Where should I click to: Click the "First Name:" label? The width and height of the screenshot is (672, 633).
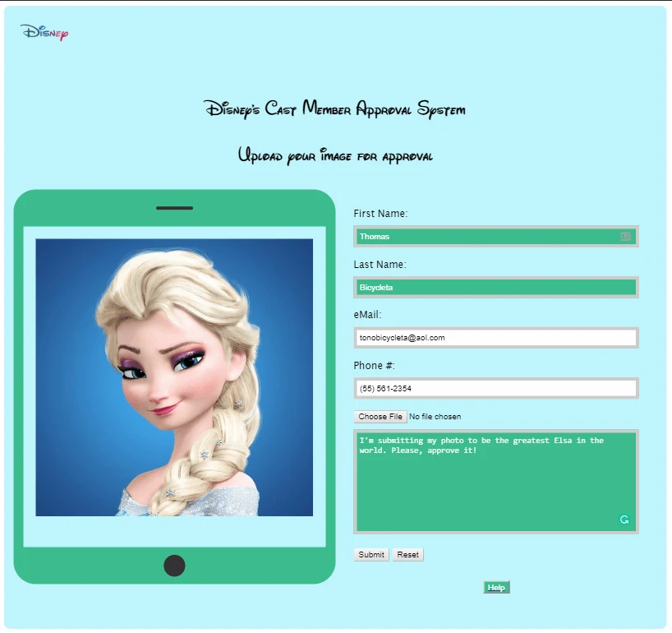380,214
